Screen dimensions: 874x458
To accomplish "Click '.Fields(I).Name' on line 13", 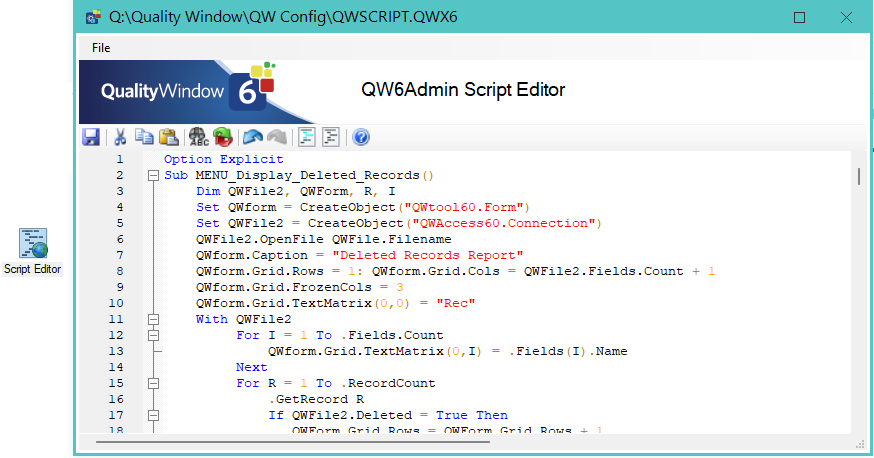I will coord(568,352).
